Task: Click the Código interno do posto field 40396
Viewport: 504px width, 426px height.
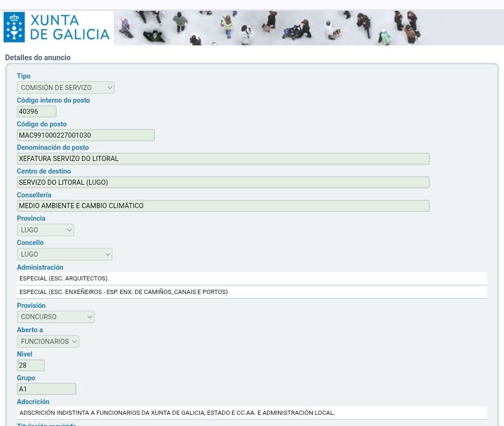Action: coord(37,112)
